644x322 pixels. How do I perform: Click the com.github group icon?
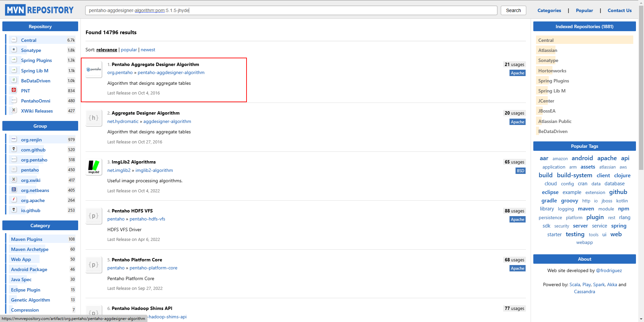(14, 149)
